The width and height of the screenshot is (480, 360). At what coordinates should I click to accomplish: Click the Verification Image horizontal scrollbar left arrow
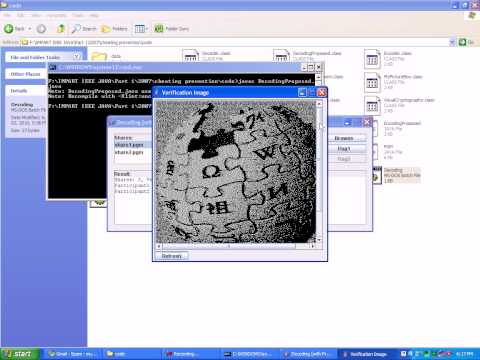pyautogui.click(x=159, y=246)
